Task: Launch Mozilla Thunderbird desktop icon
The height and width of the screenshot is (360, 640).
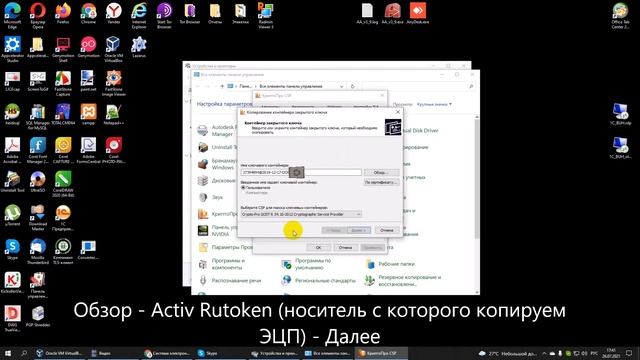Action: click(38, 251)
